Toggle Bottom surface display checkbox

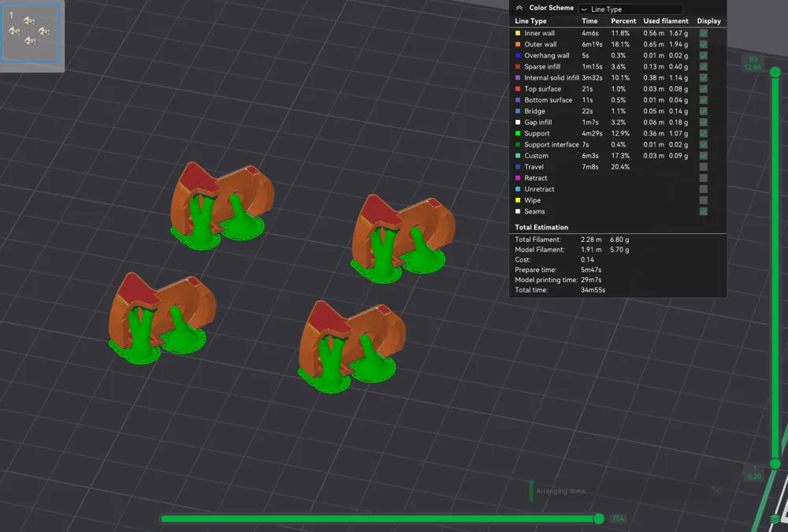(x=704, y=100)
